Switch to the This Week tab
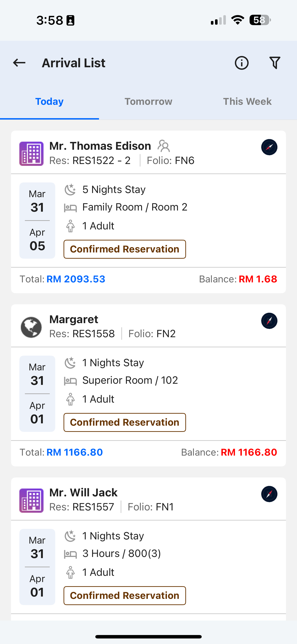 (x=247, y=102)
